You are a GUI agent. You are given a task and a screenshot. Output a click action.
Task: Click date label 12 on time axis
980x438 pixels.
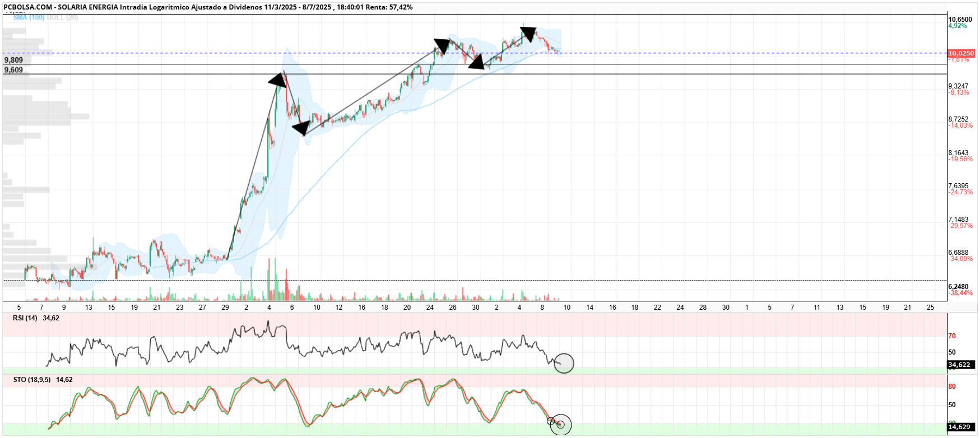[x=339, y=307]
